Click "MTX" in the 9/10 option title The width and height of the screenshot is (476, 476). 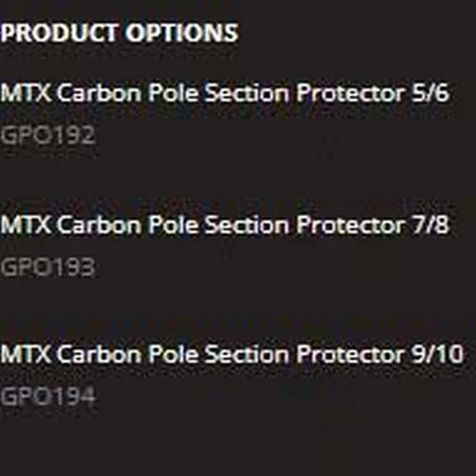(x=26, y=355)
